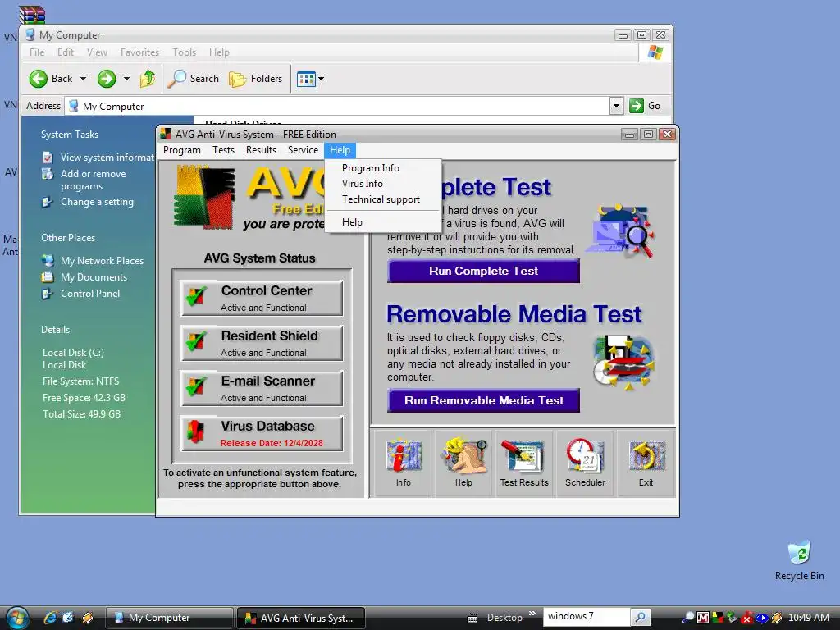The height and width of the screenshot is (630, 840).
Task: Click the Windows Start orb
Action: 16,617
